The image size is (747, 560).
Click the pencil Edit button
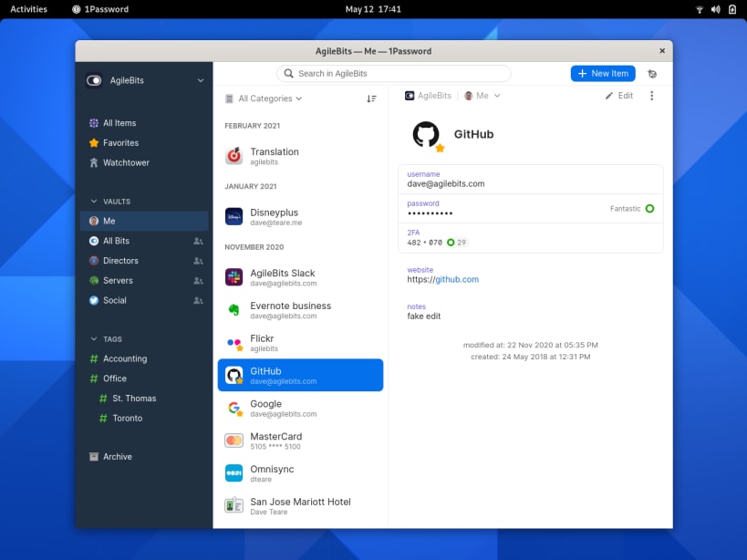618,96
